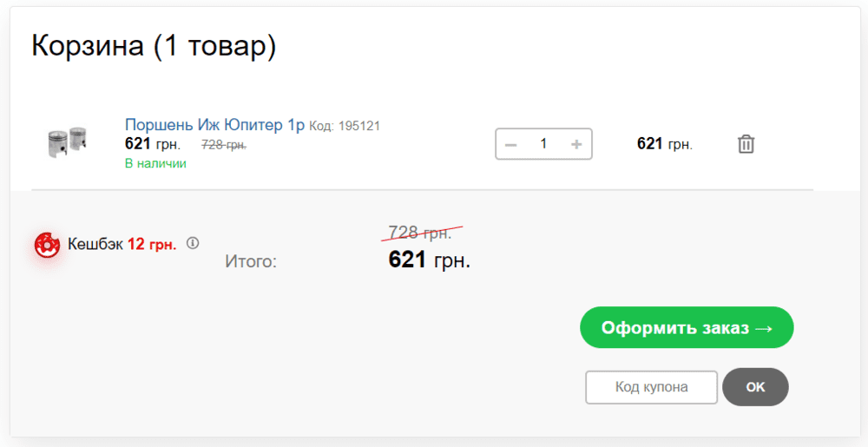This screenshot has height=447, width=868.
Task: Click the В наличии availability status
Action: coord(155,163)
